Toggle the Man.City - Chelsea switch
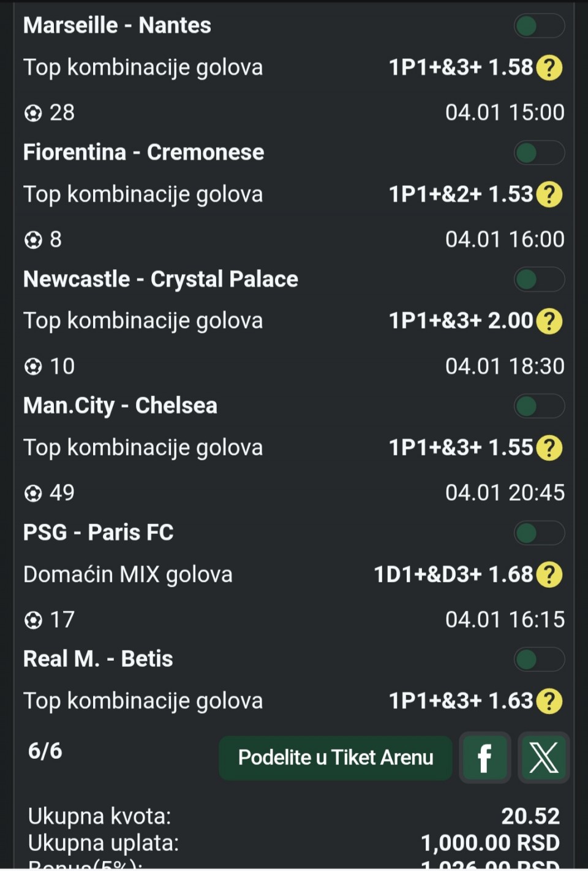588x871 pixels. pos(538,406)
